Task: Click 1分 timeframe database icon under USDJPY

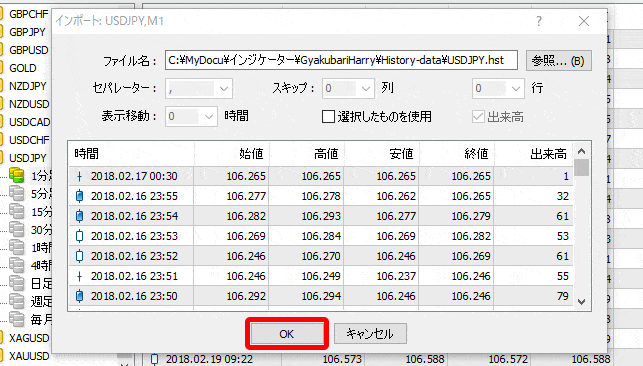Action: click(x=17, y=175)
